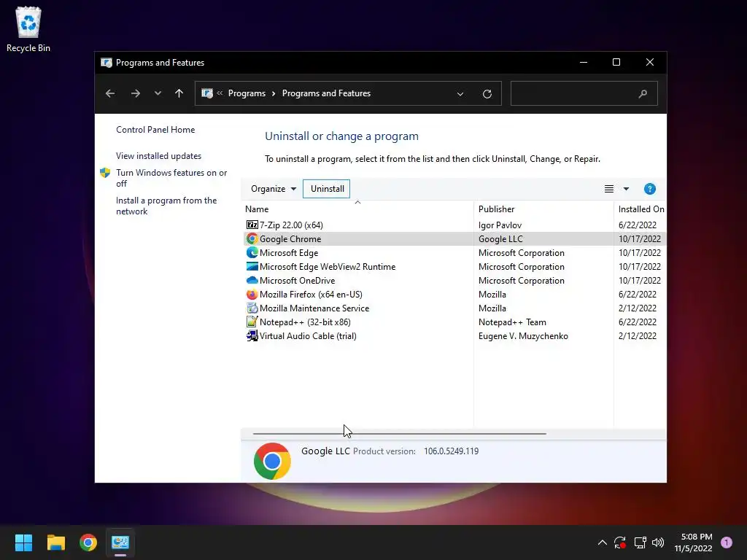Image resolution: width=747 pixels, height=560 pixels.
Task: Go up one level with up arrow
Action: [x=179, y=93]
